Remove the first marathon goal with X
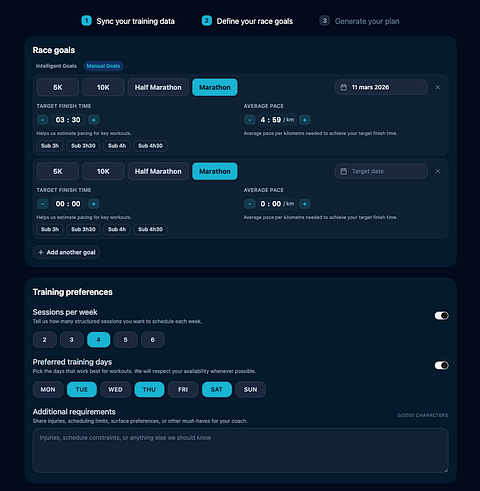Screen dimensions: 480x491 point(438,87)
